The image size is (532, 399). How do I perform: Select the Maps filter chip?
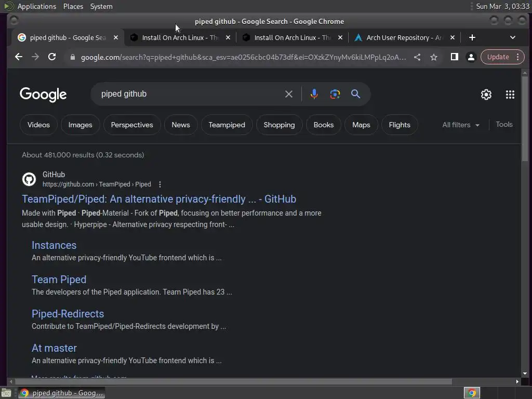361,125
